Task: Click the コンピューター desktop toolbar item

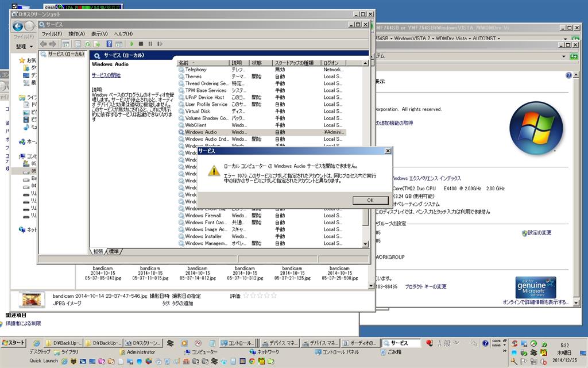Action: point(201,352)
